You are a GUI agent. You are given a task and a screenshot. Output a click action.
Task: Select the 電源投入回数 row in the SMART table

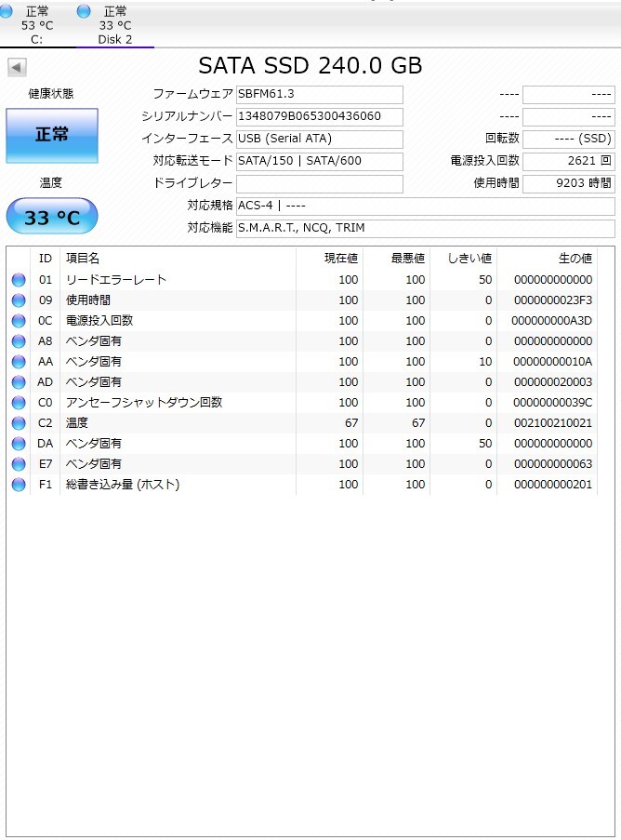[x=302, y=321]
